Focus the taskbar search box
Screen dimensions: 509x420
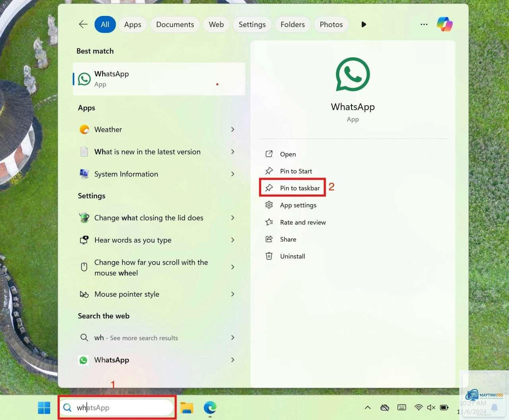117,408
